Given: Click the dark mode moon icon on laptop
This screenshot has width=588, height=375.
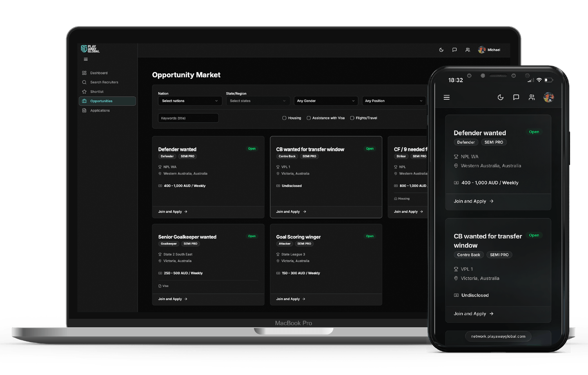Looking at the screenshot, I should [x=441, y=50].
